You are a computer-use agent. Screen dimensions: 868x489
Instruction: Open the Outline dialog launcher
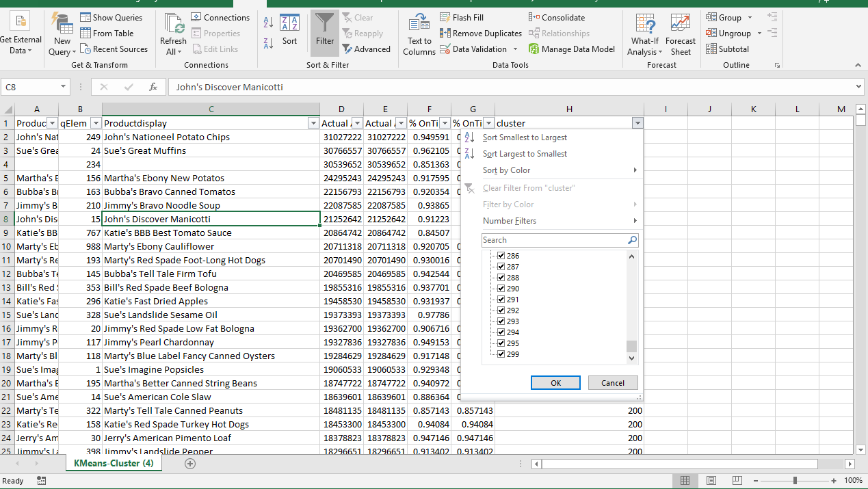pyautogui.click(x=777, y=65)
